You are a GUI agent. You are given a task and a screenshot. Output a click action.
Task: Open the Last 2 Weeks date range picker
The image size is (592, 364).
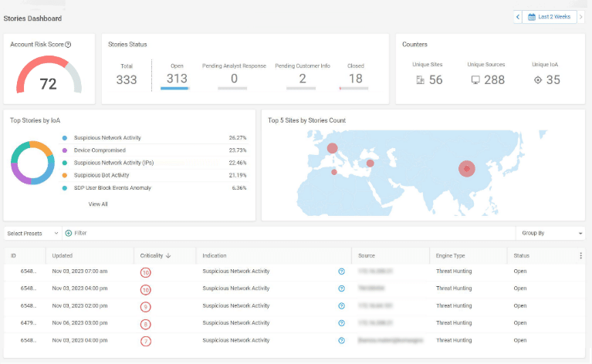coord(550,17)
